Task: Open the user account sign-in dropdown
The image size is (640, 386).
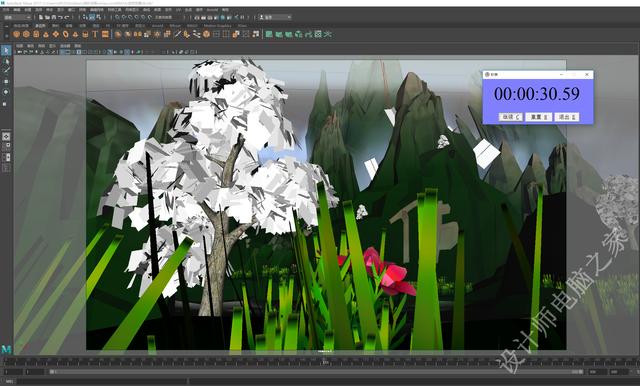Action: tap(275, 17)
